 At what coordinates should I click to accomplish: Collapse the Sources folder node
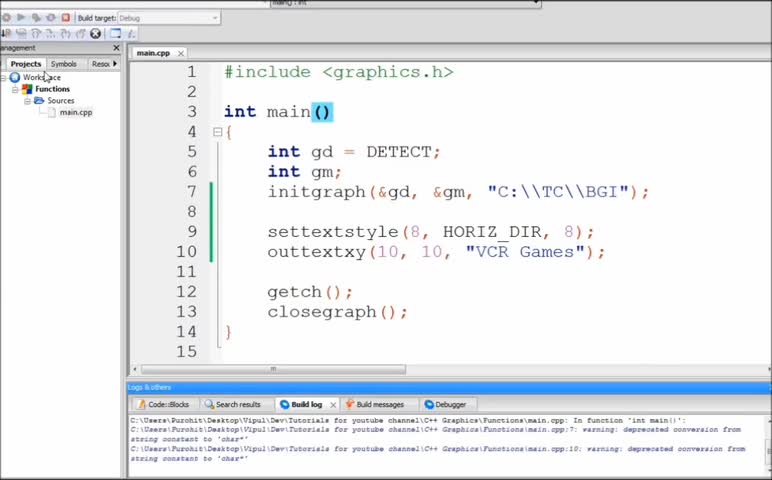pos(28,101)
